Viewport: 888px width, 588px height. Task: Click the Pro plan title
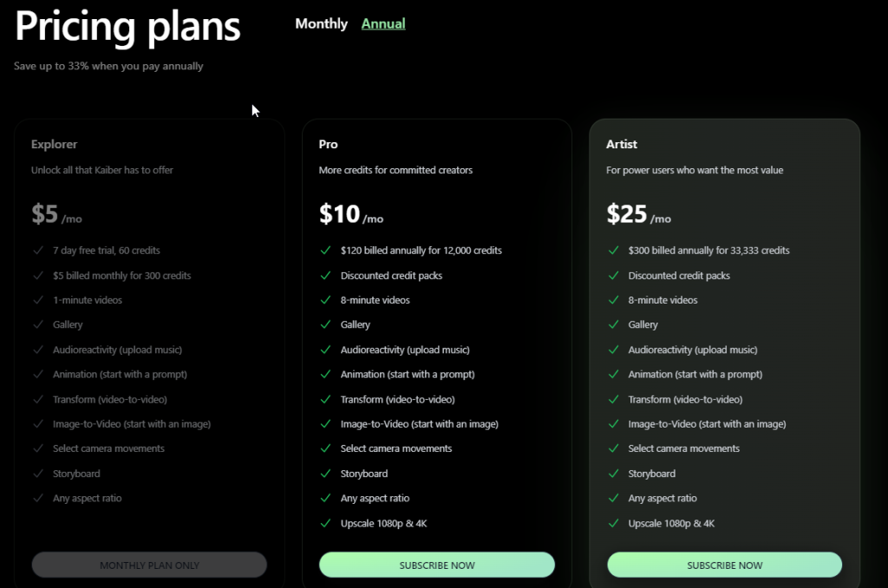(329, 144)
